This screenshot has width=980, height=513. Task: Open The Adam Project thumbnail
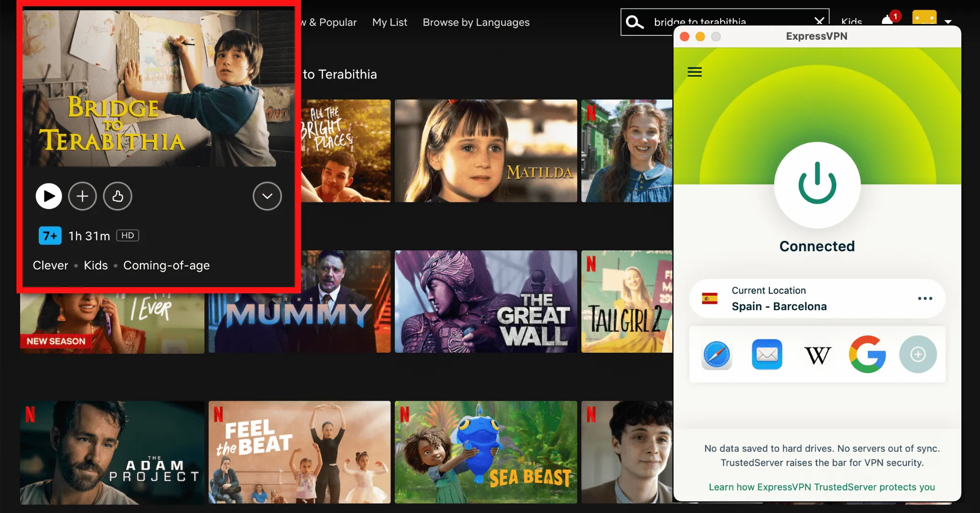[112, 452]
